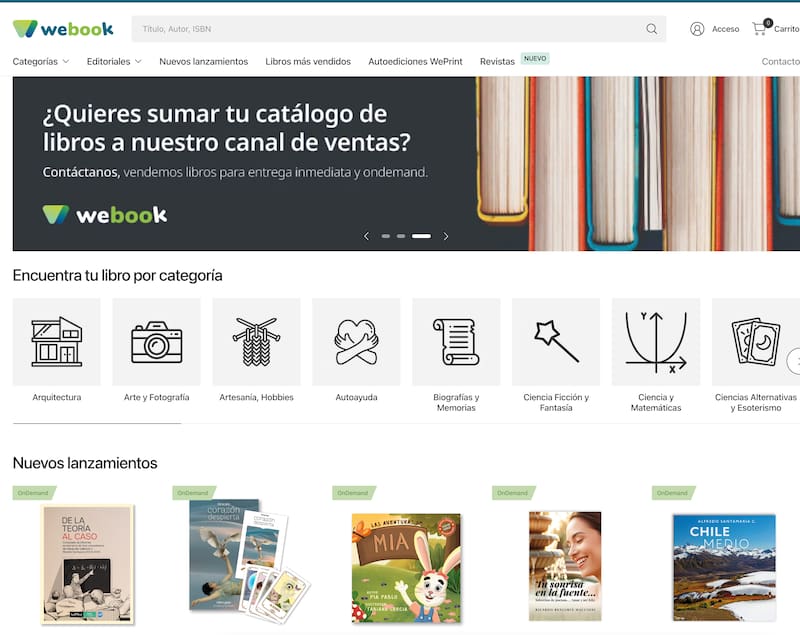800x635 pixels.
Task: Select the first banner carousel dot
Action: coord(386,236)
